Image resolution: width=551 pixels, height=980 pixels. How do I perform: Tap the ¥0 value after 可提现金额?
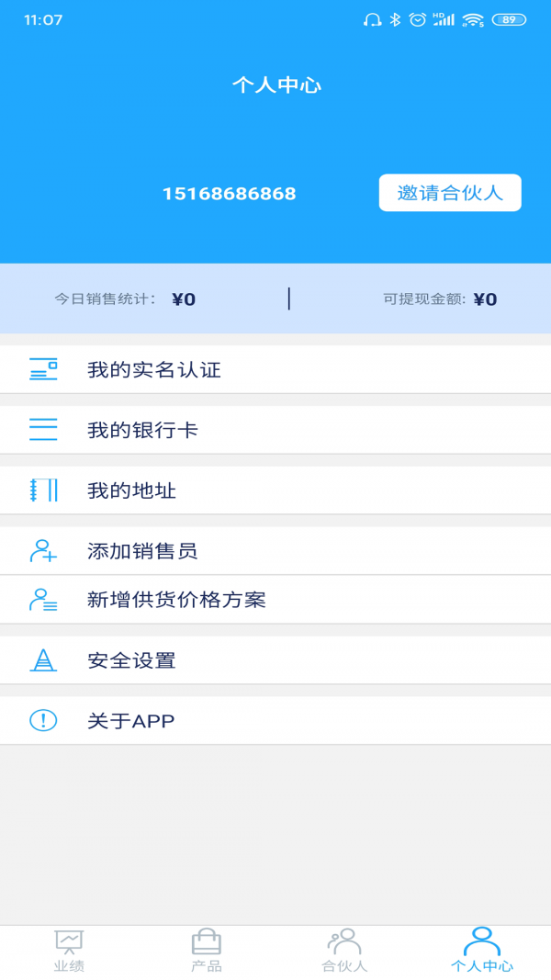(x=486, y=299)
